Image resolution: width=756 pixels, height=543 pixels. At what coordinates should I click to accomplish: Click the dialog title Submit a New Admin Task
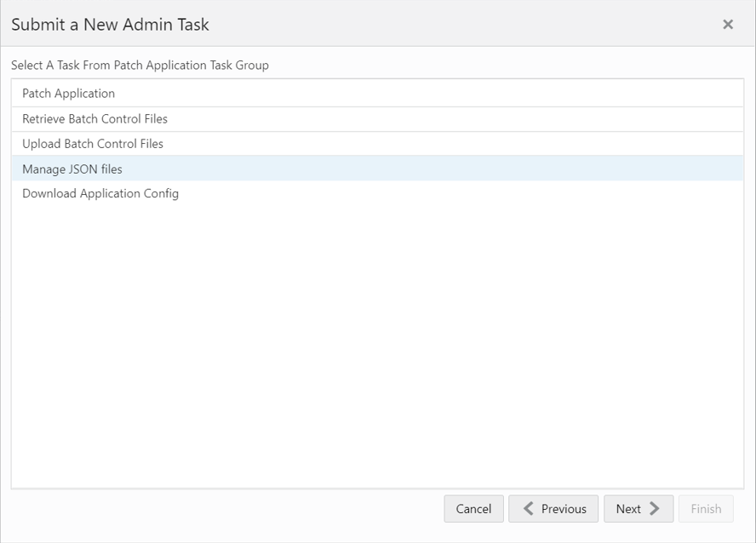pos(110,25)
